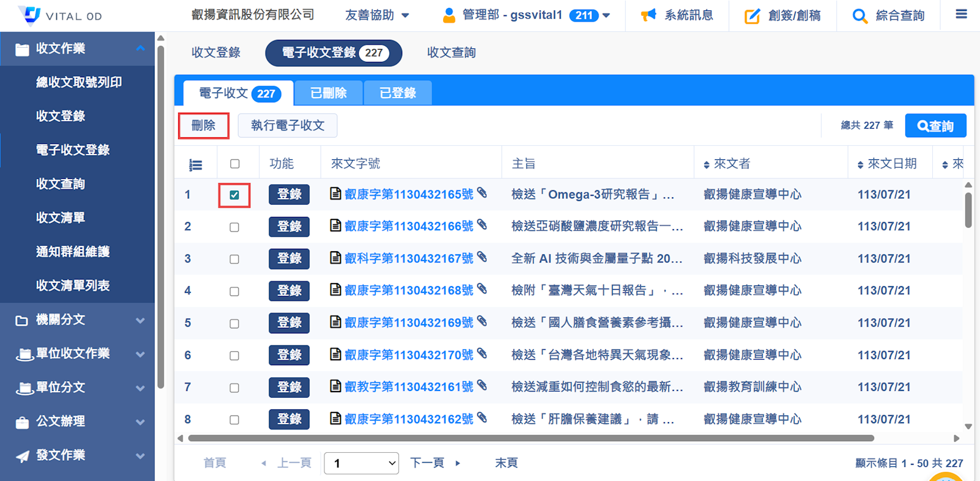The width and height of the screenshot is (980, 481).
Task: Click the list settings icon in table header
Action: coord(195,165)
